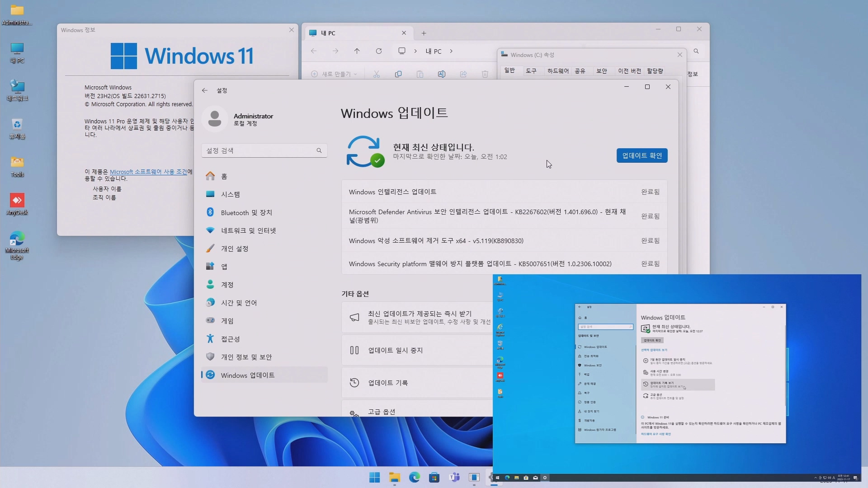Open 시스템 settings category
This screenshot has height=488, width=868.
click(264, 194)
